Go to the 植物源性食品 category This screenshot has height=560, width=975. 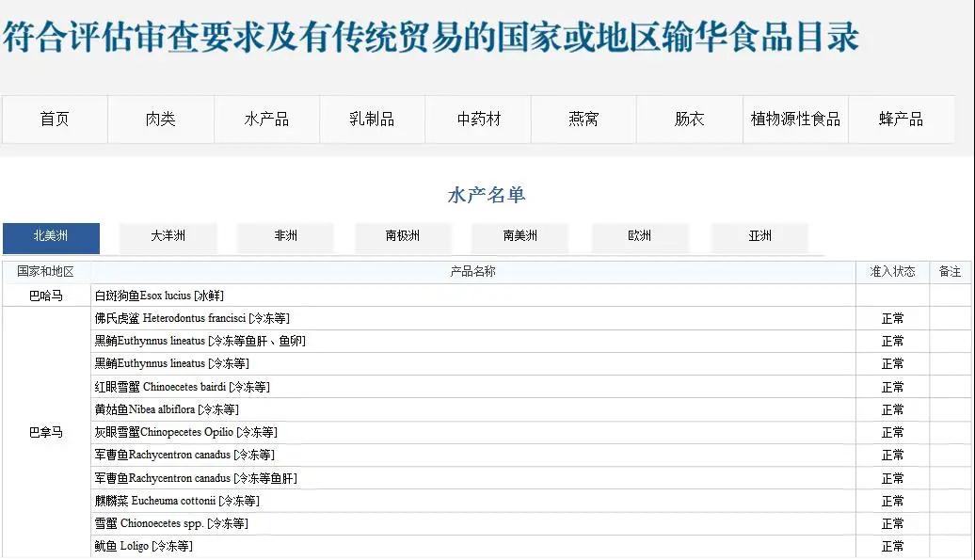coord(795,120)
